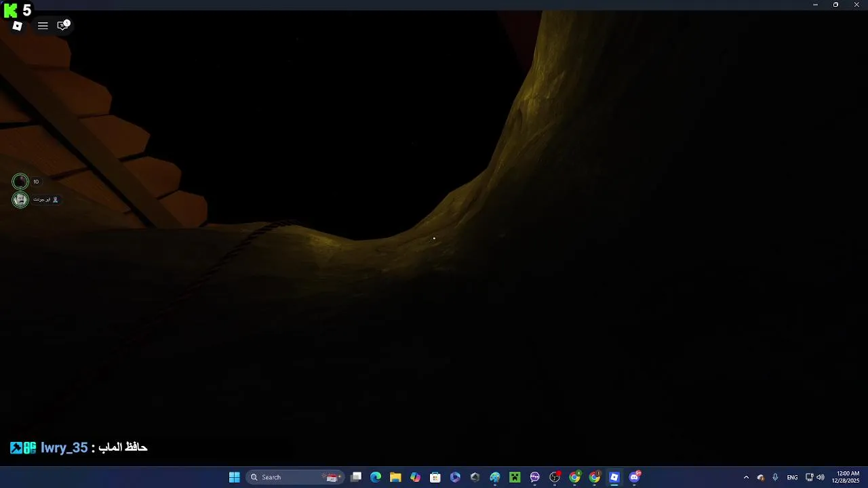Image resolution: width=868 pixels, height=488 pixels.
Task: Open the Windows Start menu
Action: point(234,477)
